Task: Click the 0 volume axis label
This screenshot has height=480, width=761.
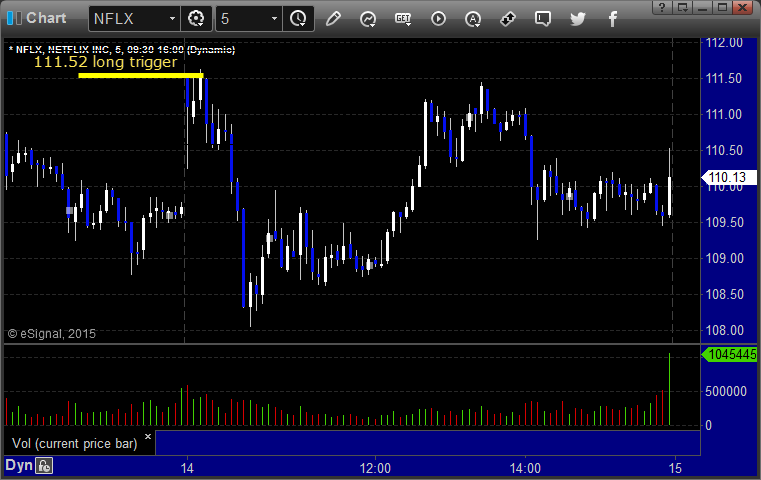Action: pos(708,425)
